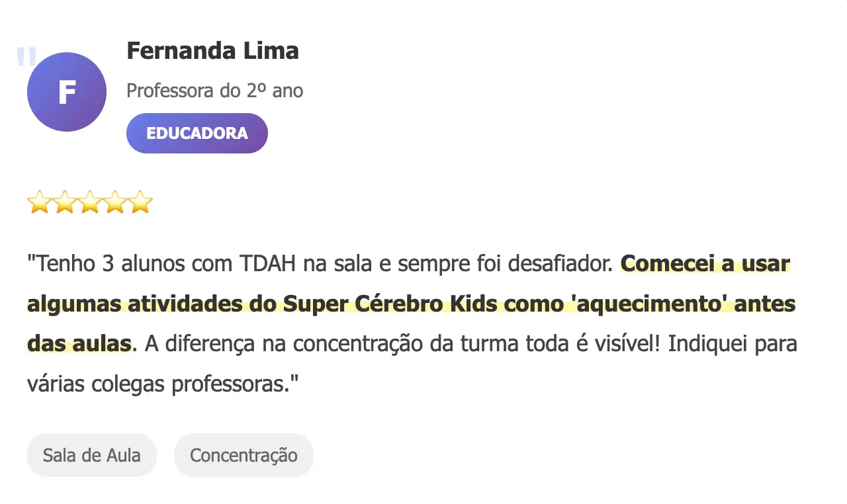Click the name Fernanda Lima
Viewport: 847px width, 504px height.
pos(212,50)
